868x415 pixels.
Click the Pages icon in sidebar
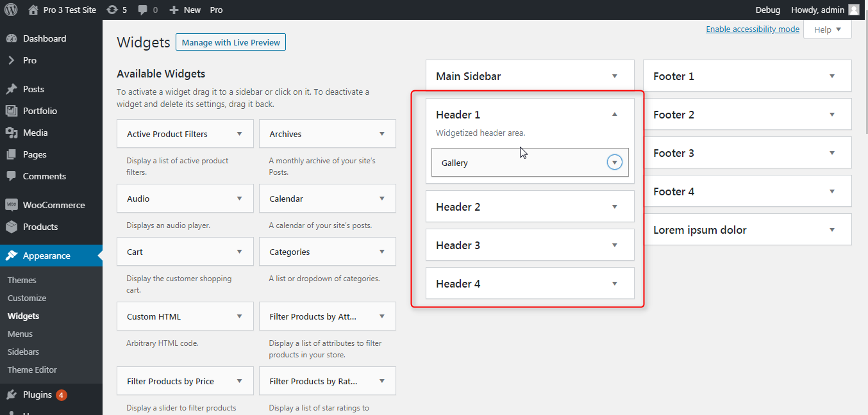coord(12,154)
